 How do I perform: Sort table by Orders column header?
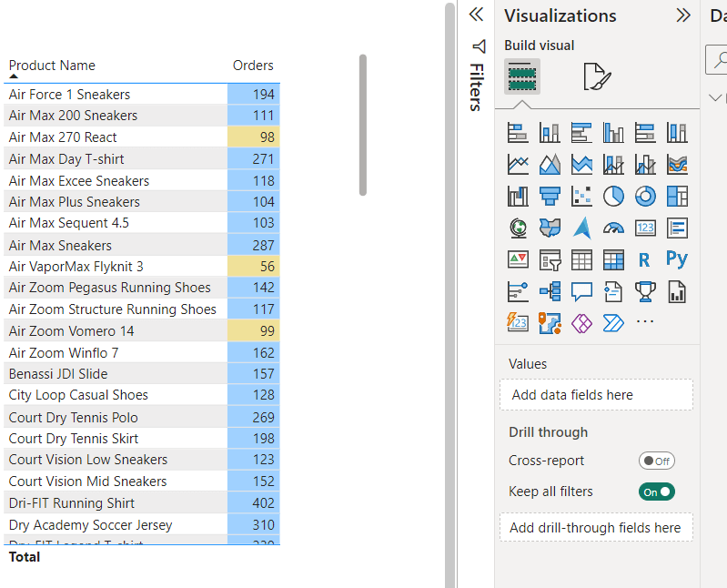(253, 66)
